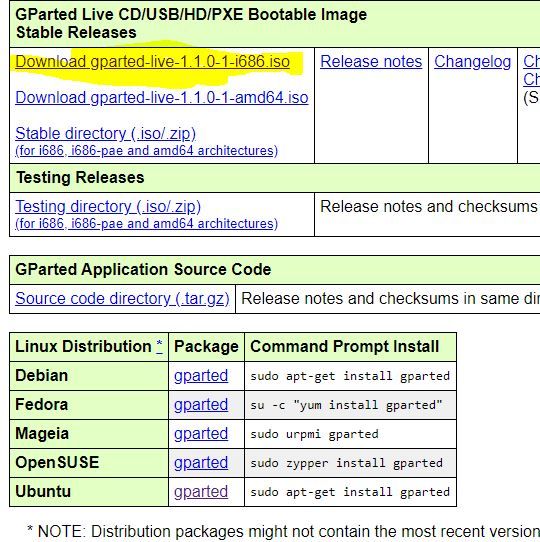Download gparted-live-1.1.0-1-amd64.iso

[162, 97]
